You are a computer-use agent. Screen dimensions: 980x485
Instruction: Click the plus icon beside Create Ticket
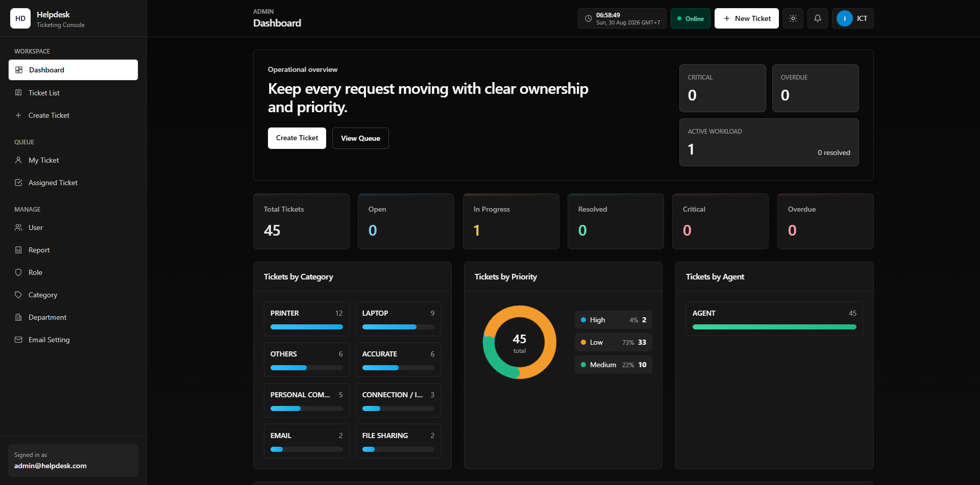click(x=18, y=115)
